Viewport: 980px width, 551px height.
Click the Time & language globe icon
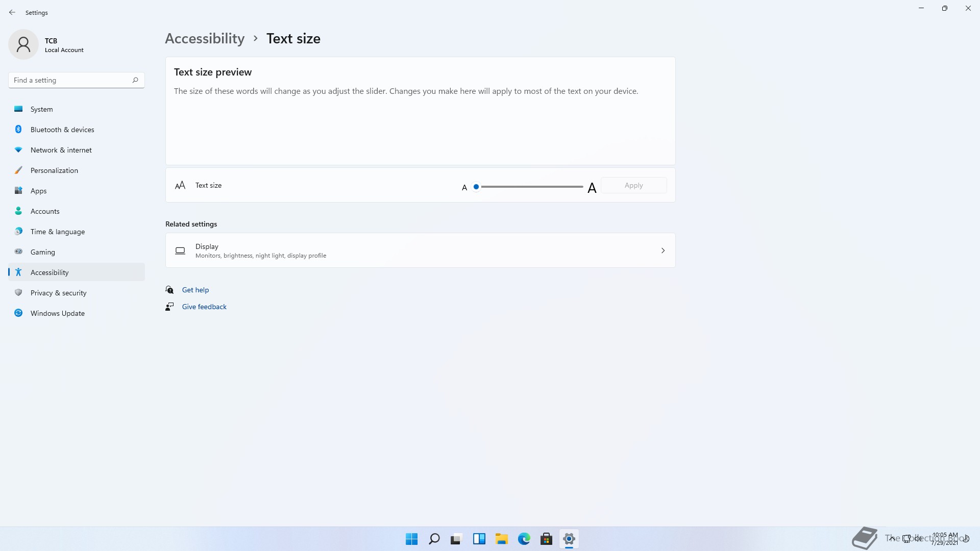tap(18, 232)
